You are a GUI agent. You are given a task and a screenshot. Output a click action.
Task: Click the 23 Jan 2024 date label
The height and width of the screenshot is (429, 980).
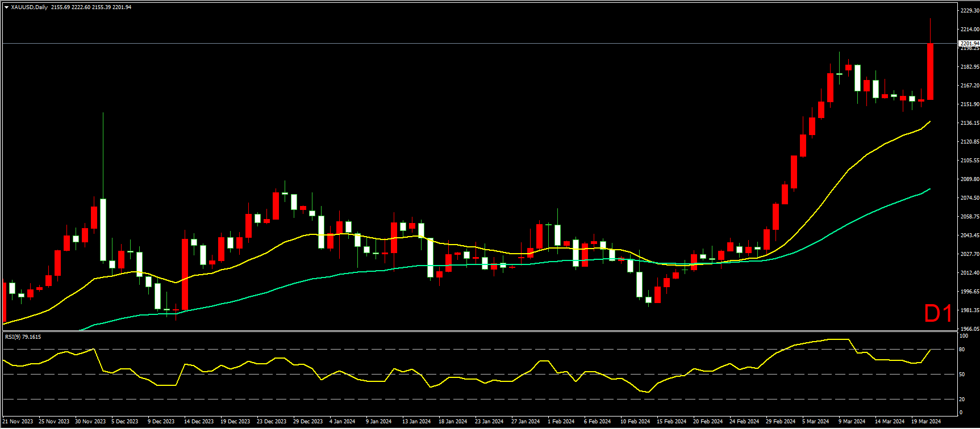(489, 422)
